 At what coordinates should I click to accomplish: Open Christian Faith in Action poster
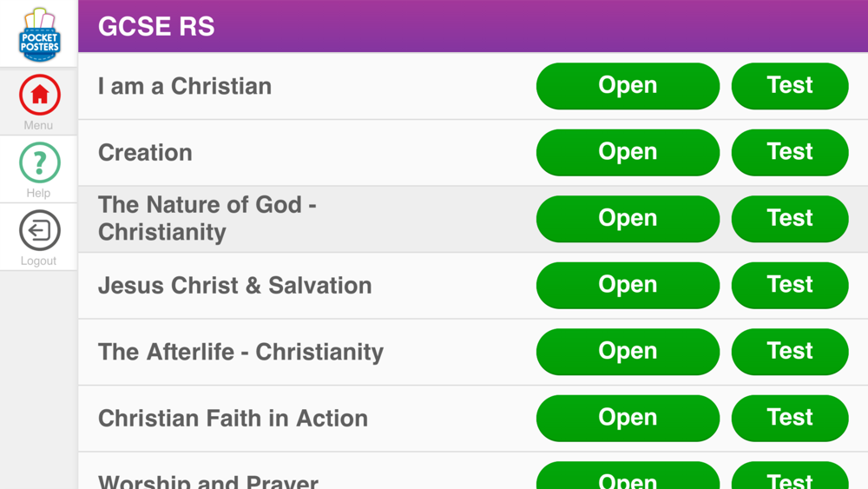pyautogui.click(x=628, y=418)
